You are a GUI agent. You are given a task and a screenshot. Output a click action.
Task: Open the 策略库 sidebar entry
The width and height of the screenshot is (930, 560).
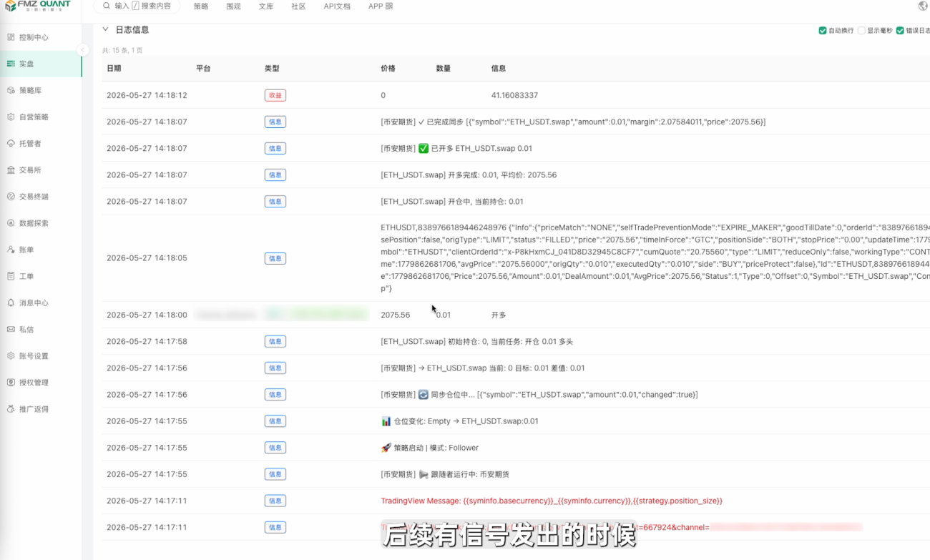tap(30, 91)
